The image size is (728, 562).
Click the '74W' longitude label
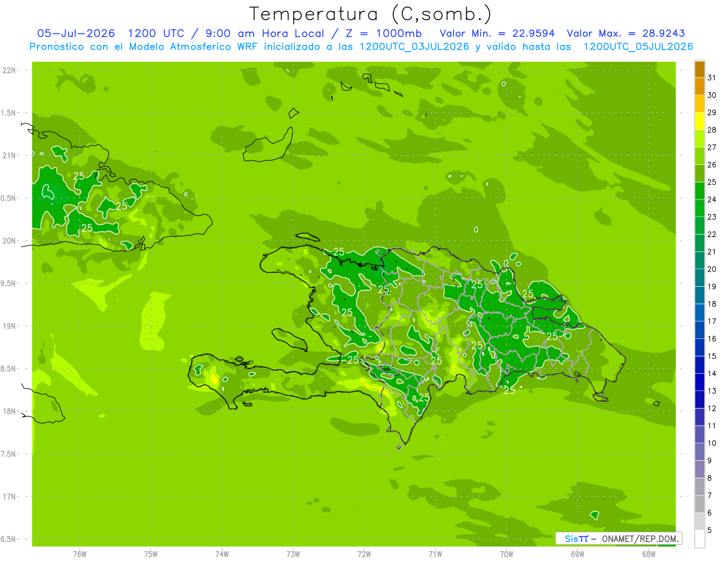222,554
